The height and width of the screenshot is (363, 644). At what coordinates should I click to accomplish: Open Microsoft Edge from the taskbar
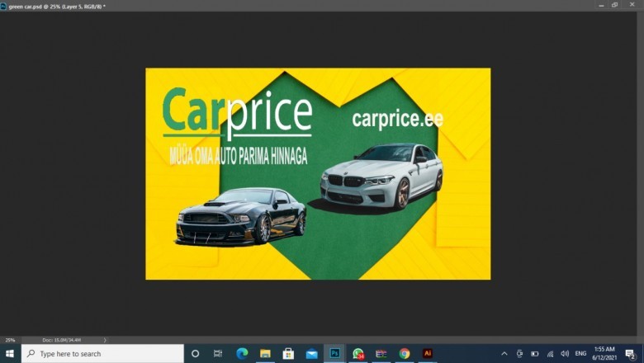[242, 353]
